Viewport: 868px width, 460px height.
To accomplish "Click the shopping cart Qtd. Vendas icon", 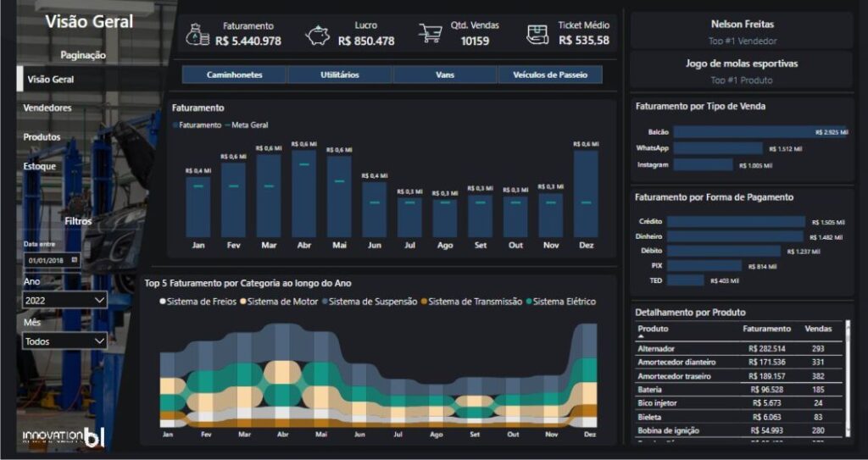I will (430, 33).
